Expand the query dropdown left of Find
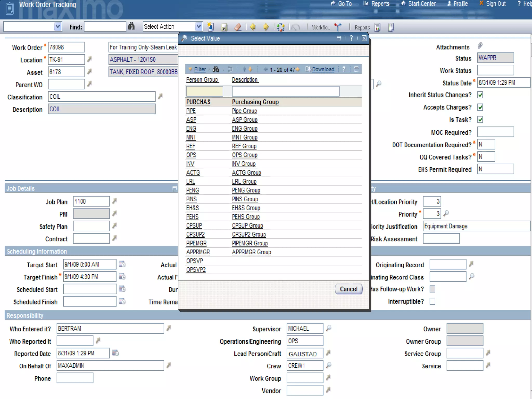The width and height of the screenshot is (532, 399). click(58, 26)
